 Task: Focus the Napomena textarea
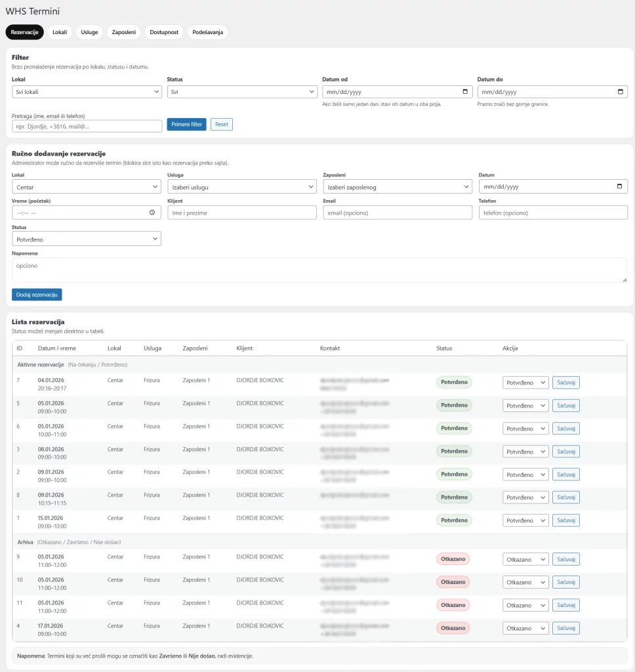319,270
